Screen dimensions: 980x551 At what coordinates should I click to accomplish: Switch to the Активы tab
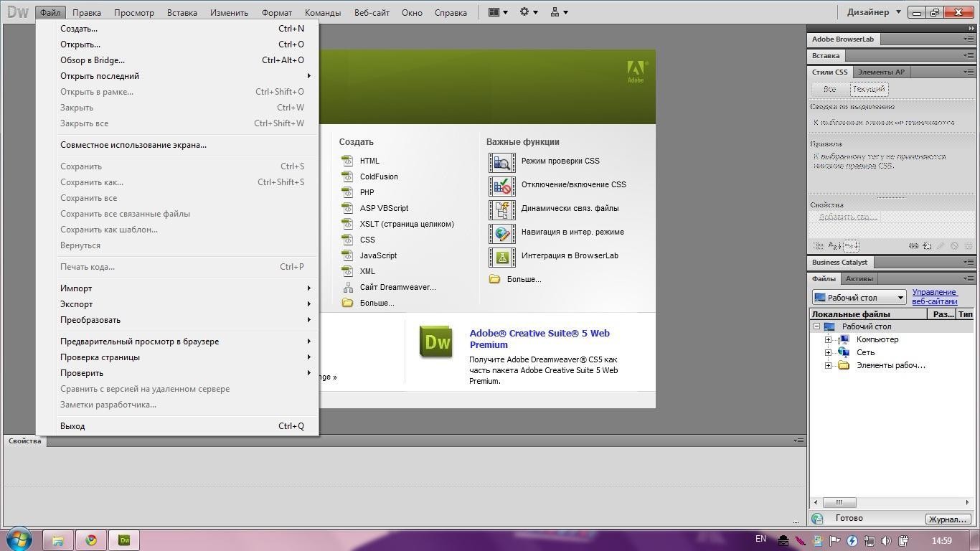tap(859, 278)
